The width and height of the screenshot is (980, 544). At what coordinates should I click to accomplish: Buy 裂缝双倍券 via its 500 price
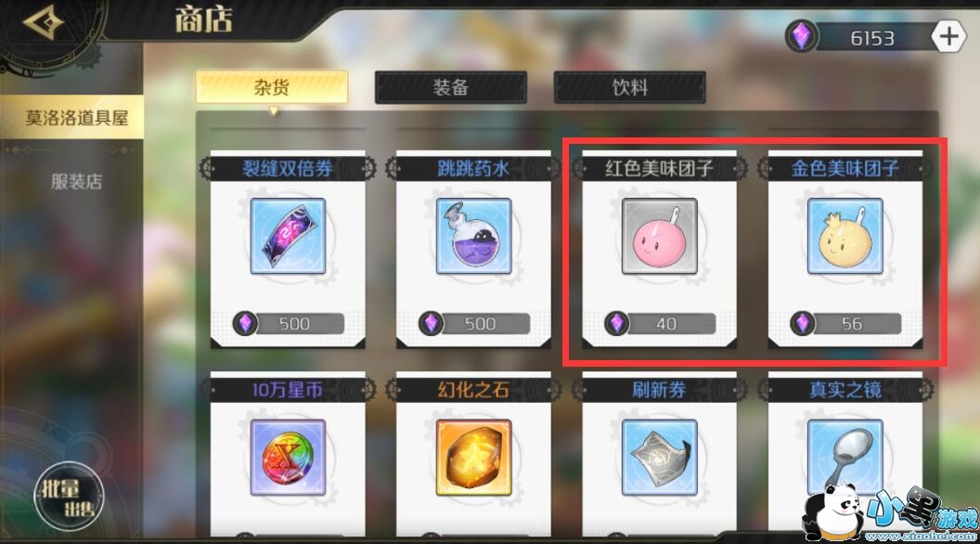[x=288, y=323]
